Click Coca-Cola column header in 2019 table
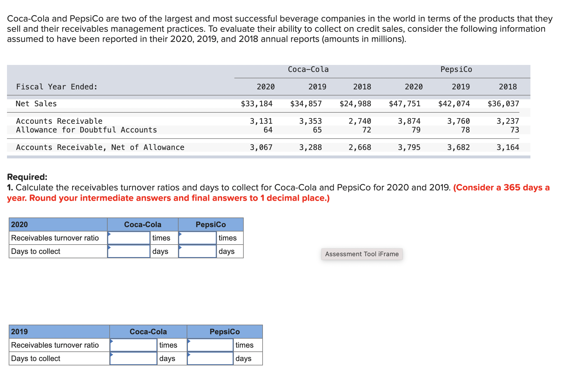Image resolution: width=588 pixels, height=382 pixels. [x=148, y=332]
